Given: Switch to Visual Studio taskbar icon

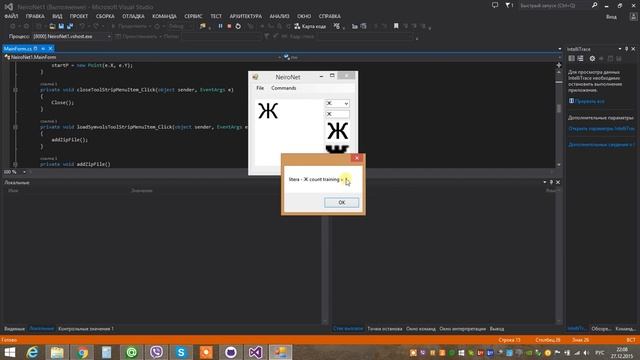Looking at the screenshot, I should pos(256,352).
